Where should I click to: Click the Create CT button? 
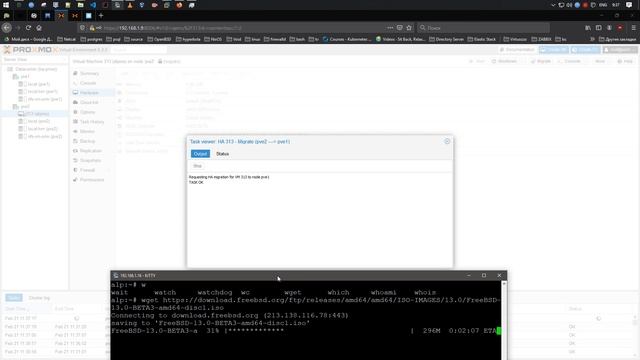[x=586, y=49]
